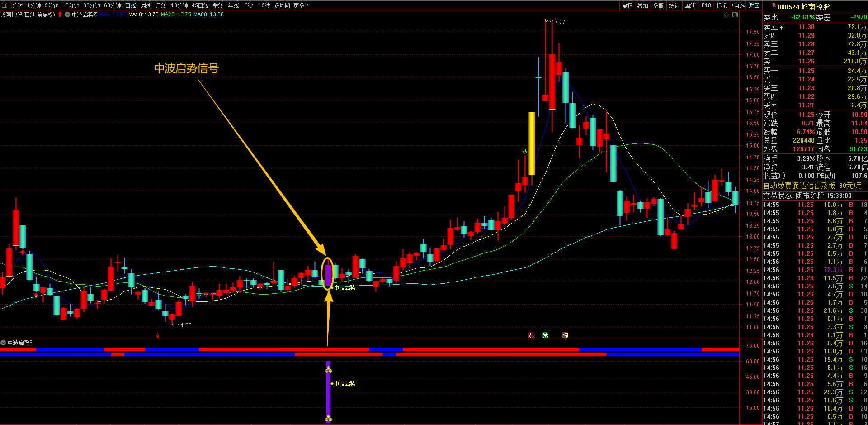This screenshot has width=868, height=425.
Task: Select the 日线 period tab
Action: 130,5
